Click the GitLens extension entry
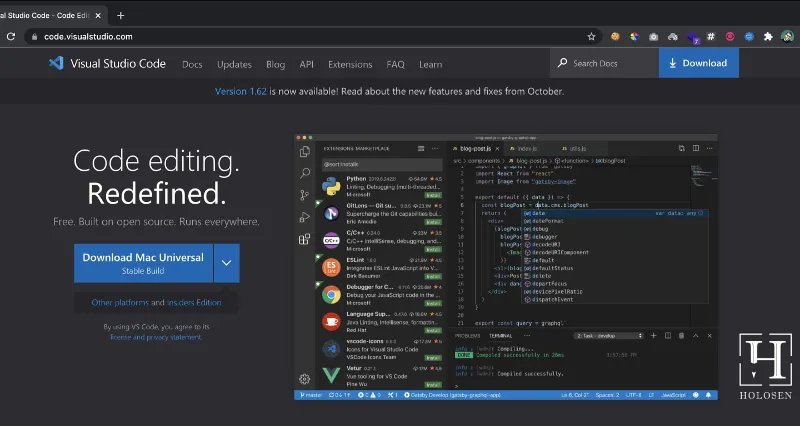 [x=381, y=214]
